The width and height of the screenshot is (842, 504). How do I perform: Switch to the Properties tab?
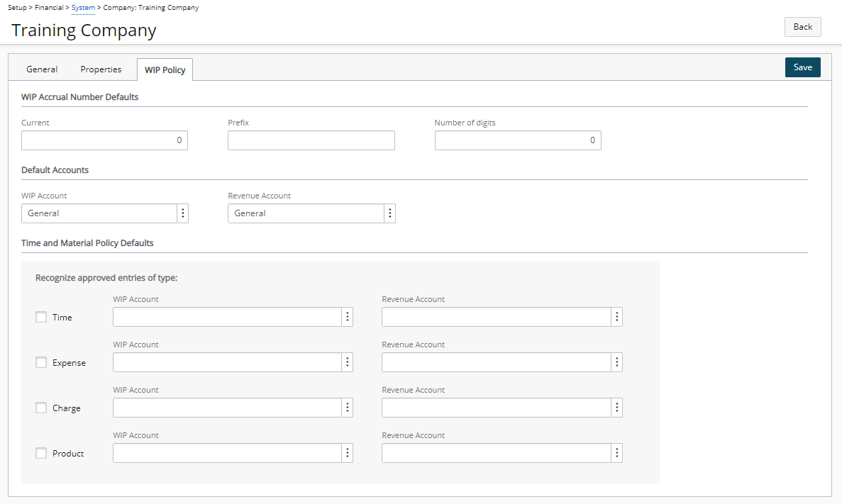point(101,69)
